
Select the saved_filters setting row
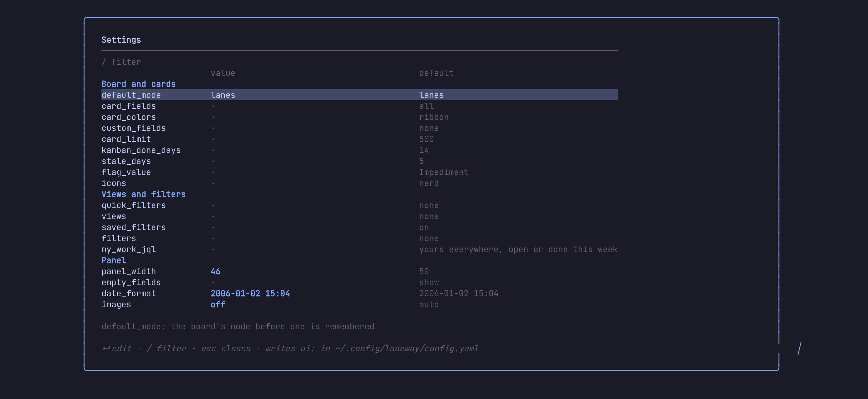359,227
